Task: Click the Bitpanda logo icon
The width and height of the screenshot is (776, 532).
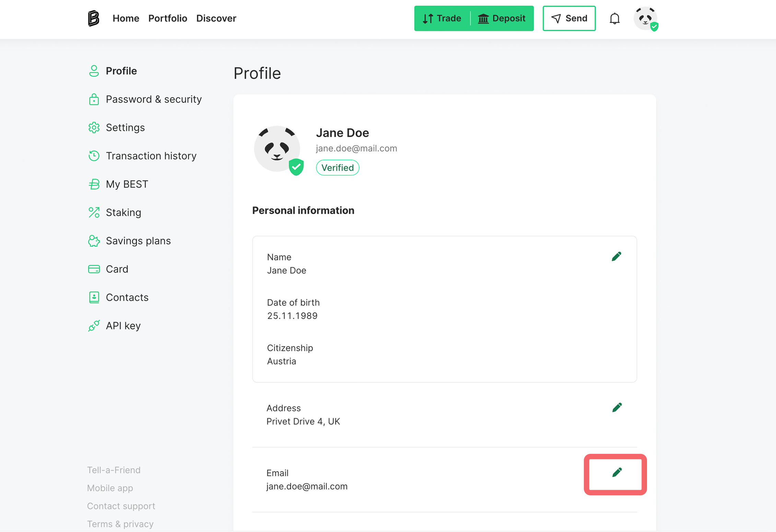Action: (x=93, y=18)
